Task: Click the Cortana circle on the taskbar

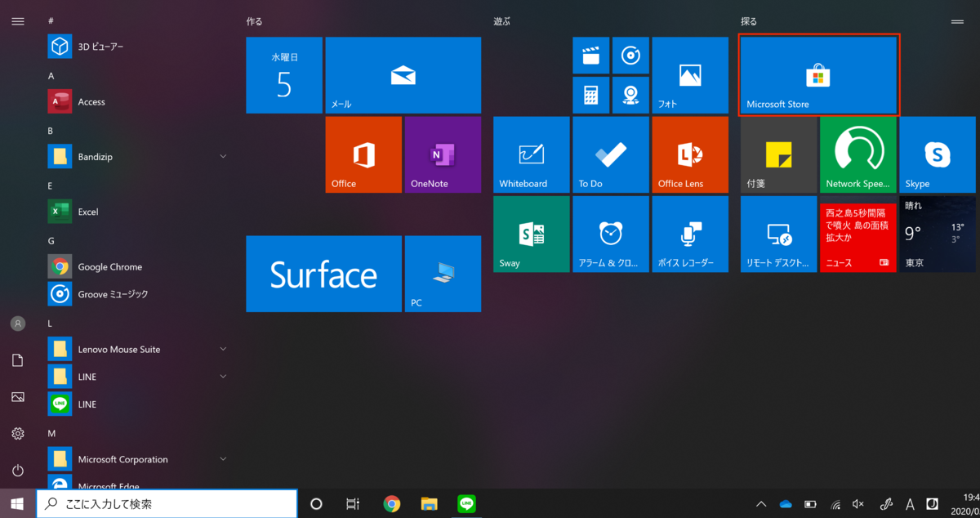Action: (x=317, y=504)
